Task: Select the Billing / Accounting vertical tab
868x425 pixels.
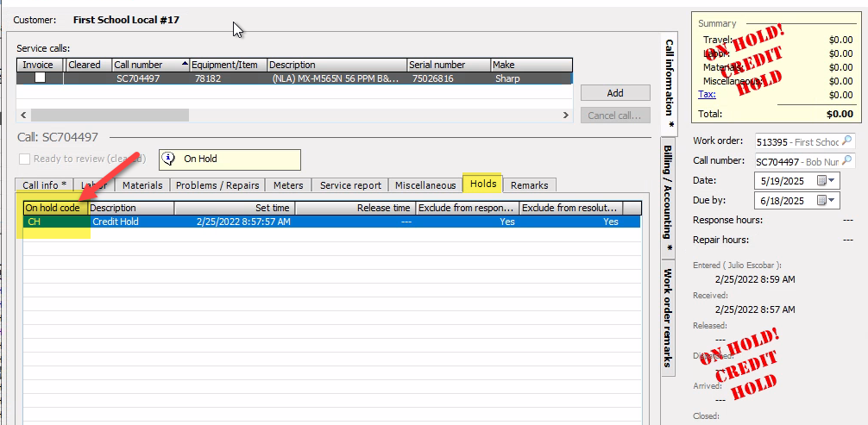Action: pos(669,197)
